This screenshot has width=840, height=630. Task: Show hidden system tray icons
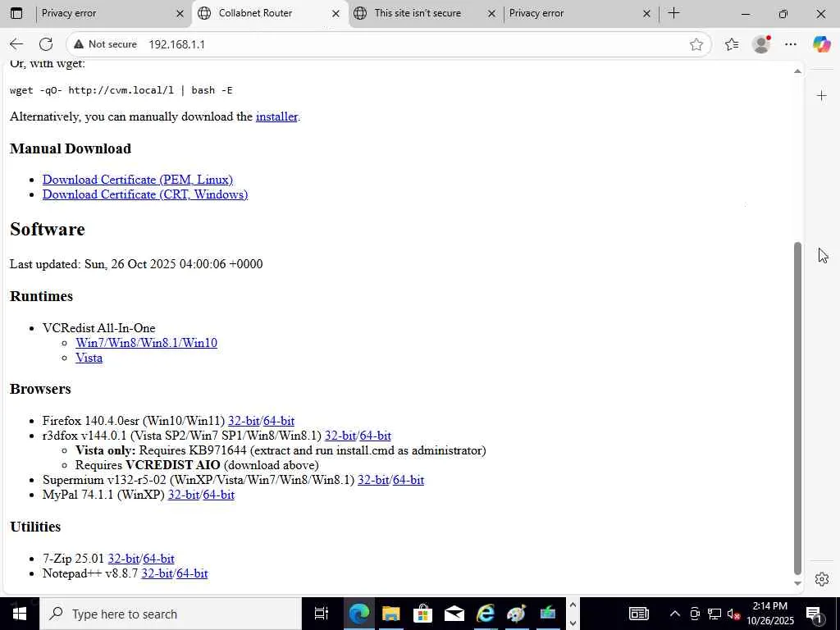point(675,614)
